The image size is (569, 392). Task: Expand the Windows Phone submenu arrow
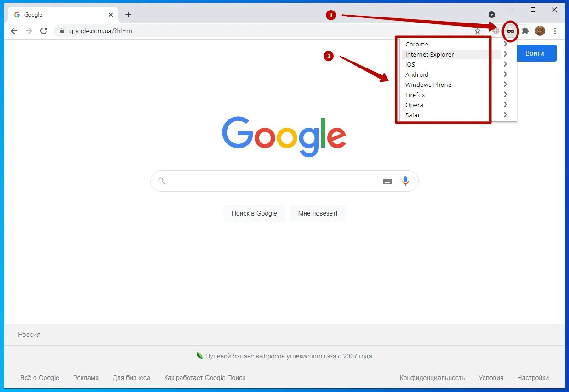point(506,85)
